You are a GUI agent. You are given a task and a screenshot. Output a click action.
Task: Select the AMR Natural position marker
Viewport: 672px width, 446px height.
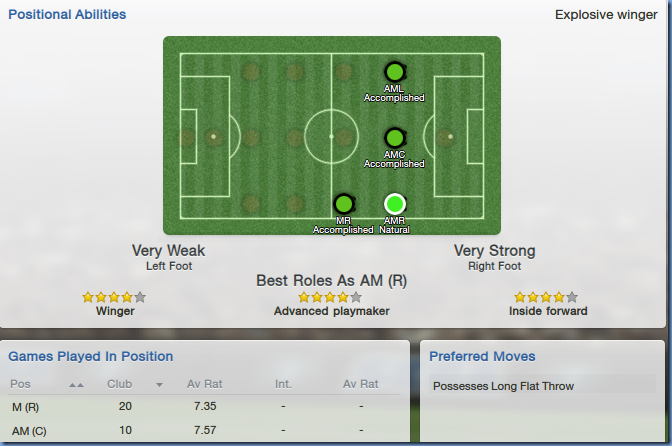(394, 204)
